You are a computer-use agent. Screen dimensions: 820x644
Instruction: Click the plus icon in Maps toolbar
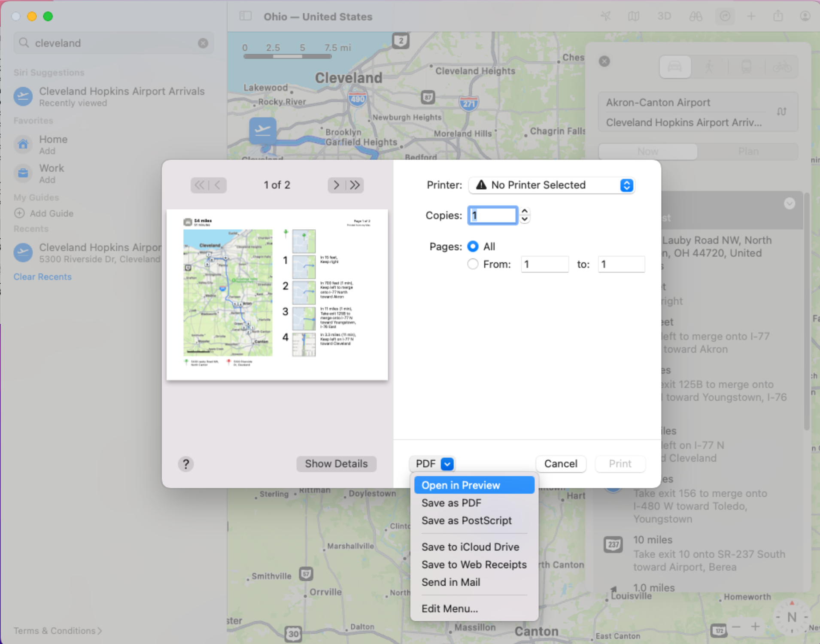[x=751, y=16]
